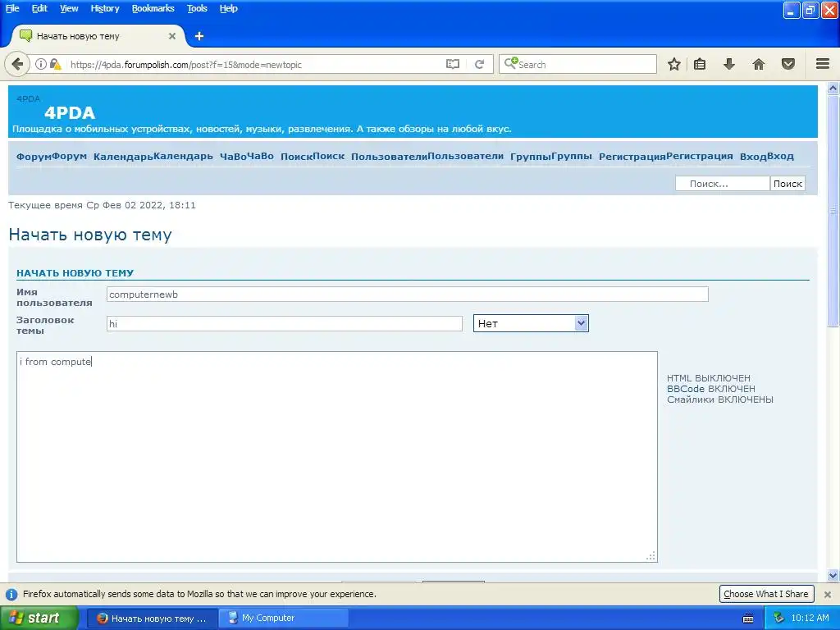Image resolution: width=840 pixels, height=630 pixels.
Task: Click the search engine magnifier icon
Action: 510,63
